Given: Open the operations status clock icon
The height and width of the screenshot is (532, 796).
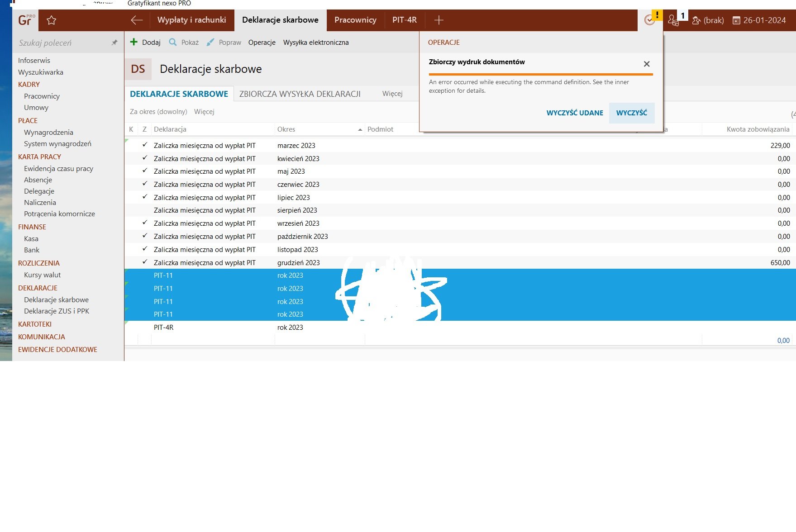Looking at the screenshot, I should click(649, 20).
